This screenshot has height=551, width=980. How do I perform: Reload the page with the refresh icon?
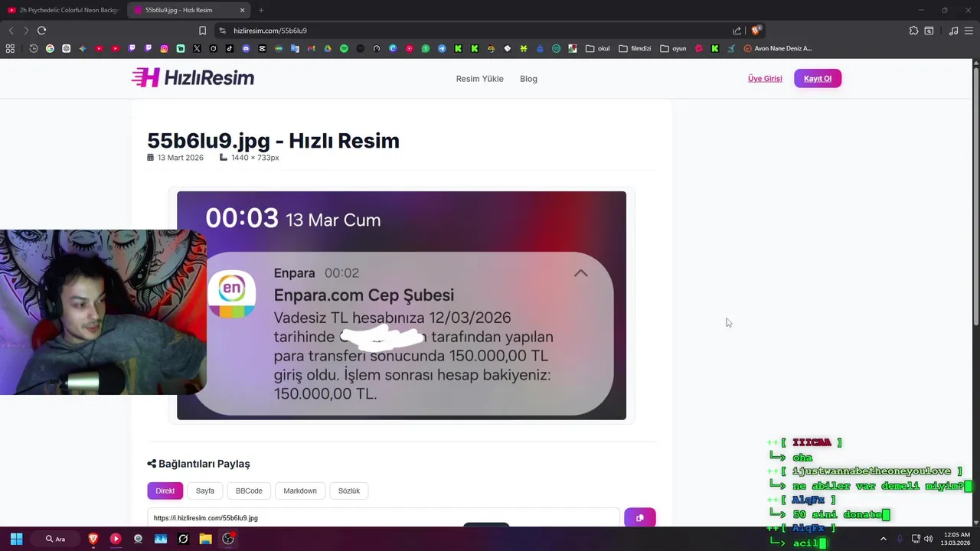[41, 31]
